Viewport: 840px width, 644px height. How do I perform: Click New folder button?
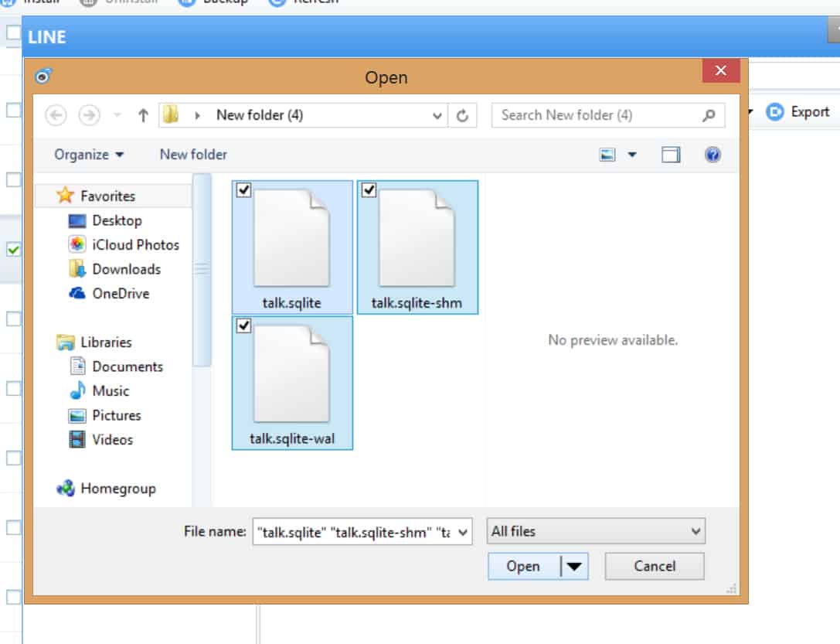click(193, 155)
